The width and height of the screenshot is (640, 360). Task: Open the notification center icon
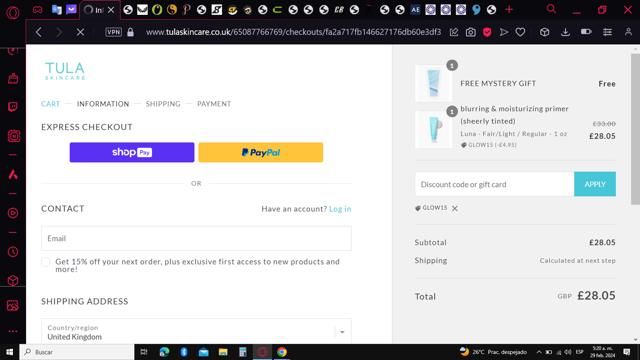click(x=627, y=352)
